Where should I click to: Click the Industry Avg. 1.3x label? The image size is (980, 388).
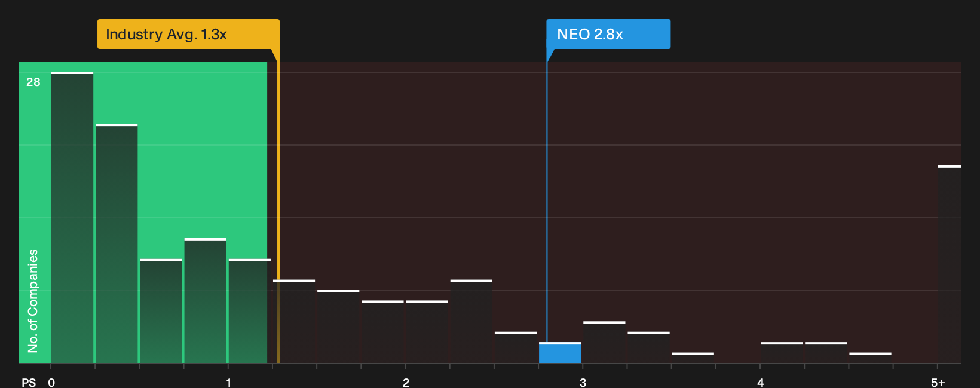(188, 34)
